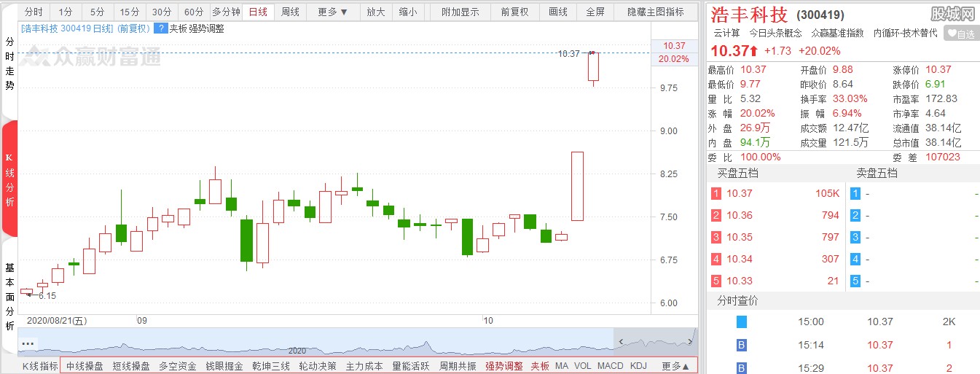
Task: Click the 分时查价 section header
Action: pos(737,300)
